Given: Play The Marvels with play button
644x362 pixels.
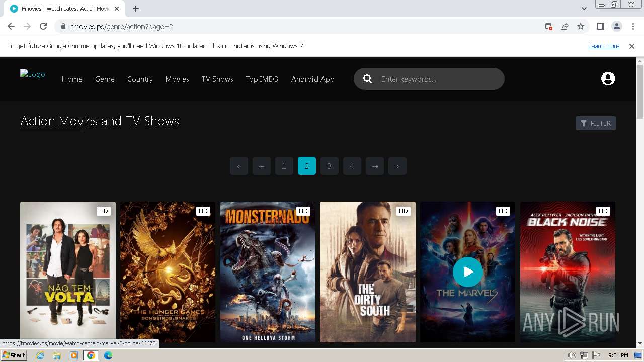Looking at the screenshot, I should point(468,272).
